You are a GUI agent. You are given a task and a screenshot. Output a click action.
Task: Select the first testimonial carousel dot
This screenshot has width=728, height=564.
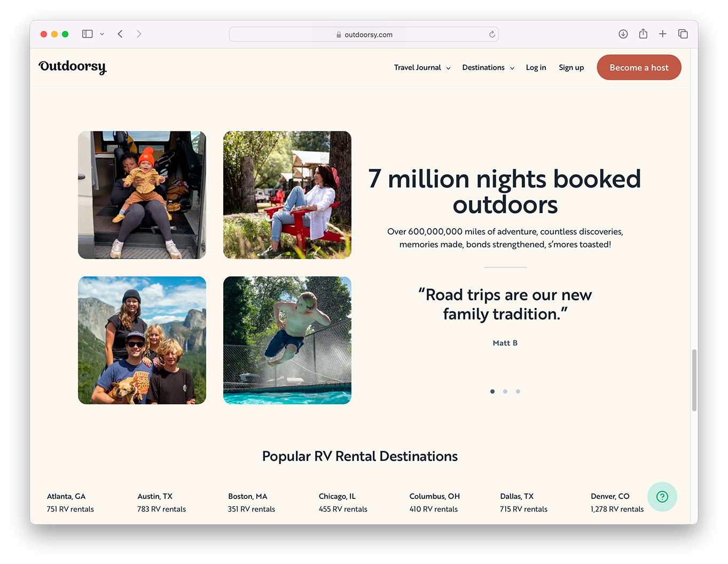(x=492, y=391)
